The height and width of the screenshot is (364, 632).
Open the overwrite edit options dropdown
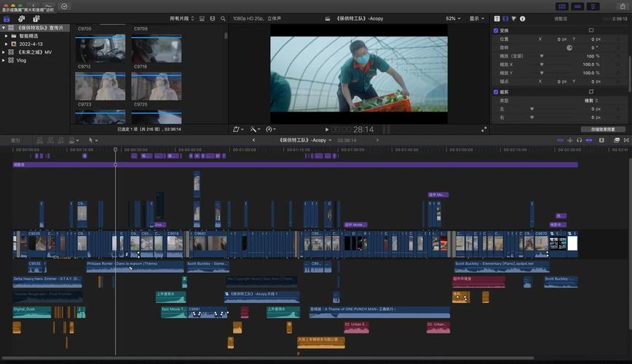point(74,141)
